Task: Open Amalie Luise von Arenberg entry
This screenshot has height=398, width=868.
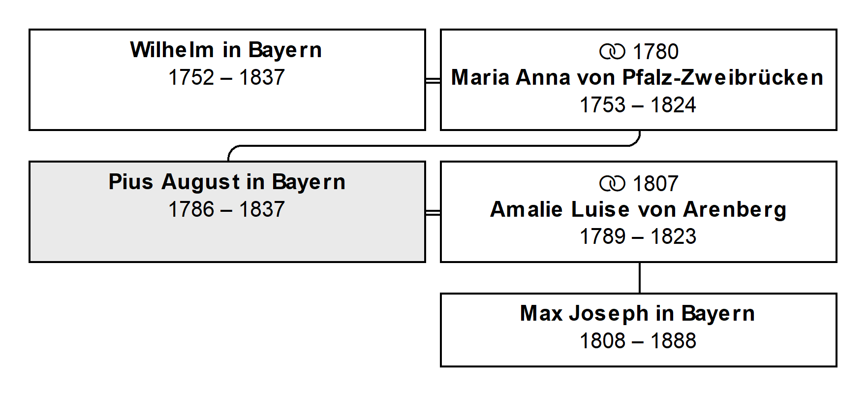Action: [x=638, y=209]
